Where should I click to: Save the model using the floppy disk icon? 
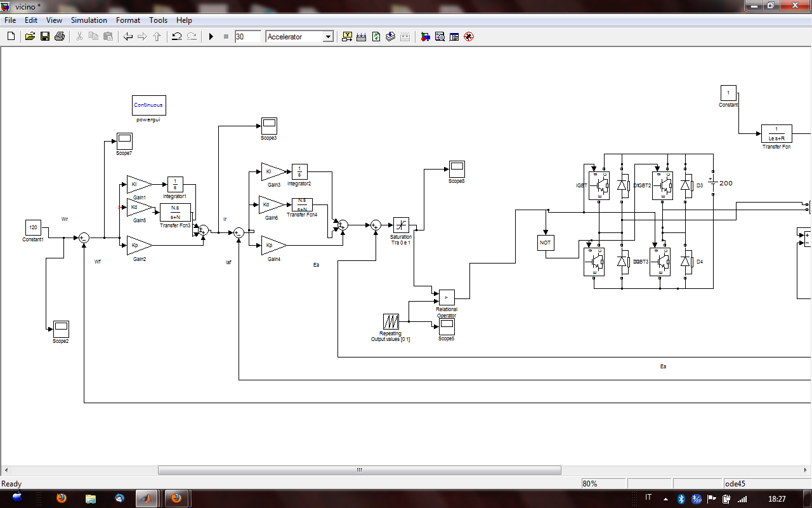45,37
